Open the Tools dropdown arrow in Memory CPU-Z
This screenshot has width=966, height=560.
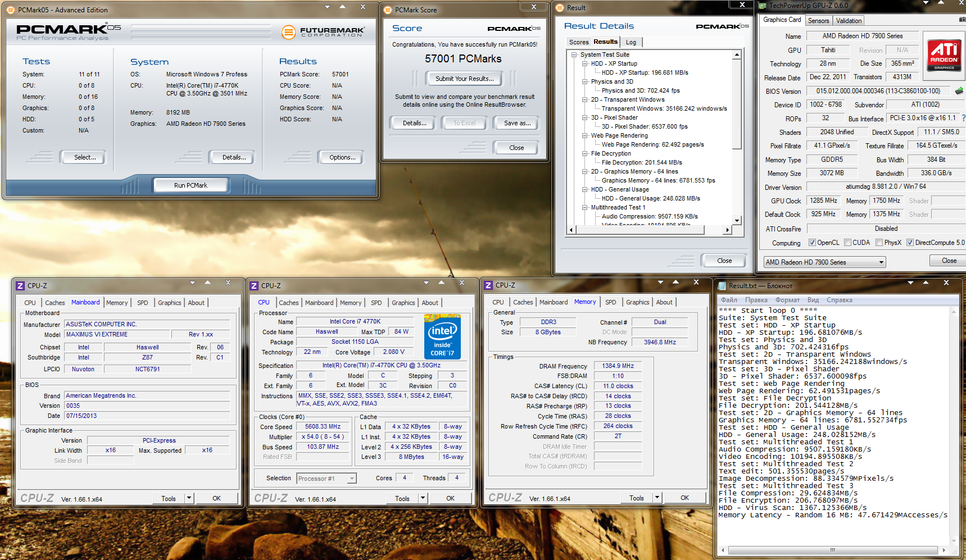point(657,498)
